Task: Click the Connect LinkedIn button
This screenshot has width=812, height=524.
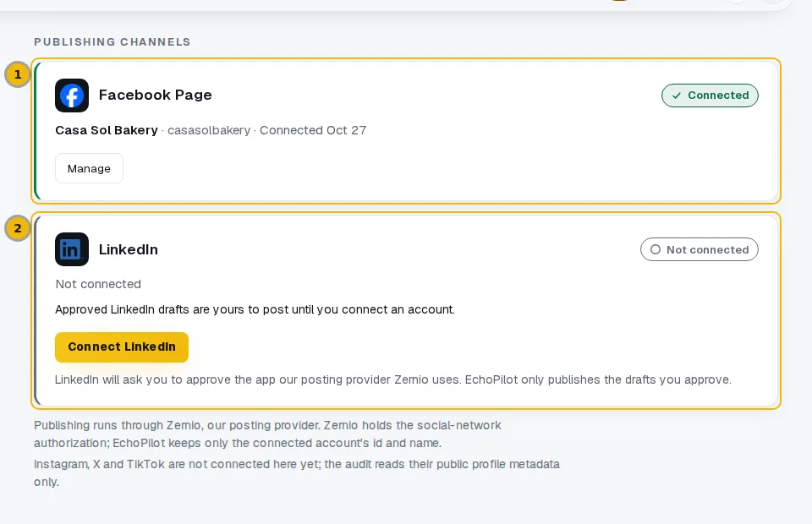Action: pyautogui.click(x=122, y=347)
